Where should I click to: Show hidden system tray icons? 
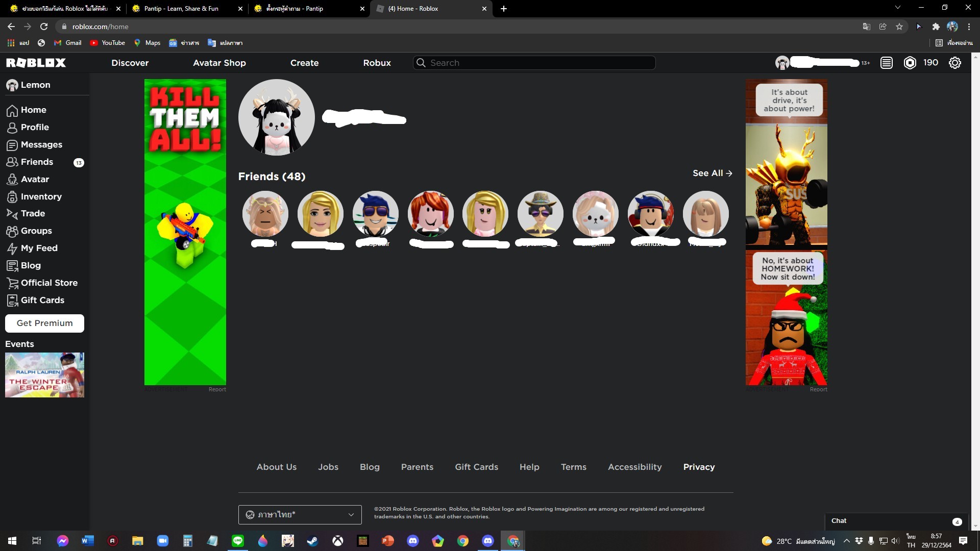[846, 541]
